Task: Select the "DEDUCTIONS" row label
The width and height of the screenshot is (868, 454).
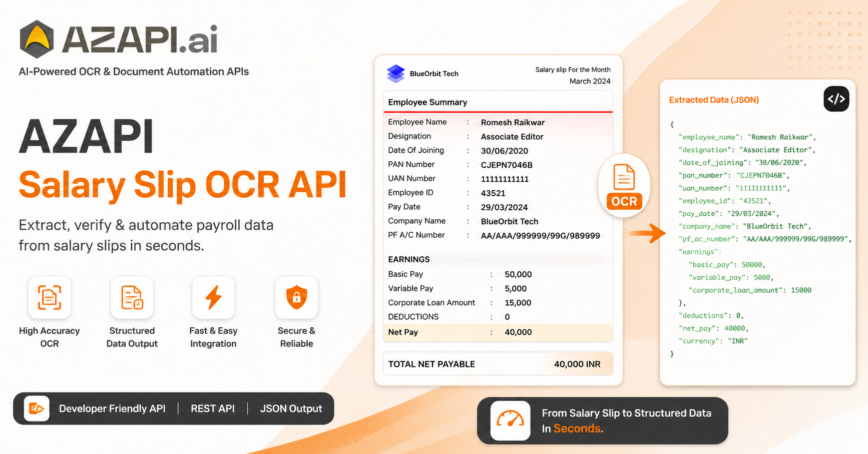Action: [x=413, y=317]
